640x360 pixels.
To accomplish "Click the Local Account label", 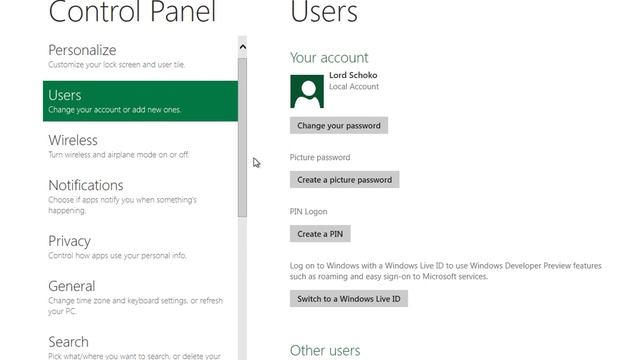I will pyautogui.click(x=354, y=87).
